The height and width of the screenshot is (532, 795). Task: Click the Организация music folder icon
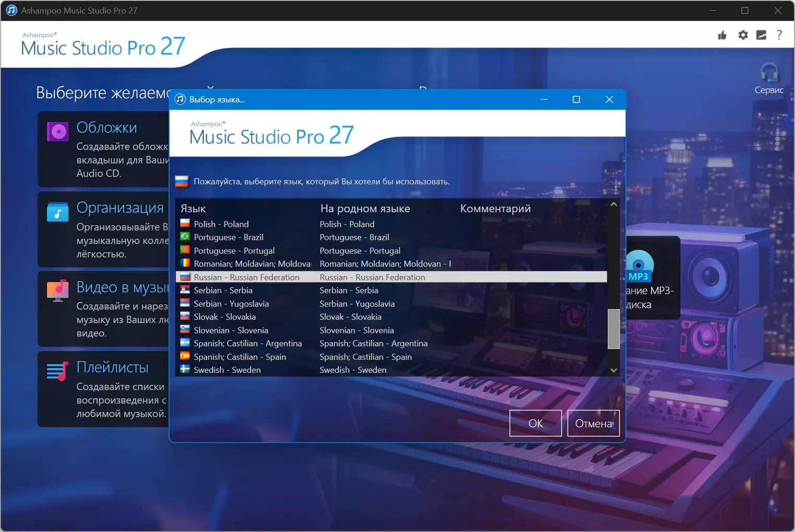tap(57, 212)
